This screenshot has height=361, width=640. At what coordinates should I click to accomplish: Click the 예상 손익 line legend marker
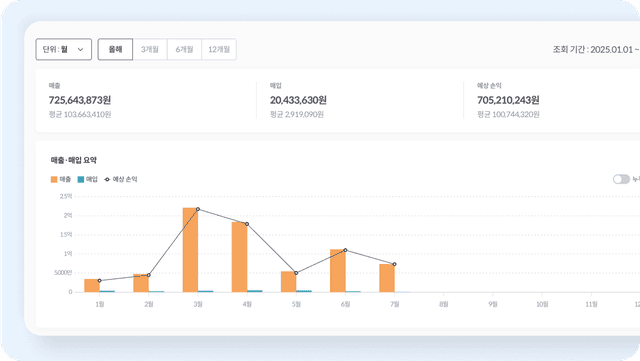[x=107, y=179]
